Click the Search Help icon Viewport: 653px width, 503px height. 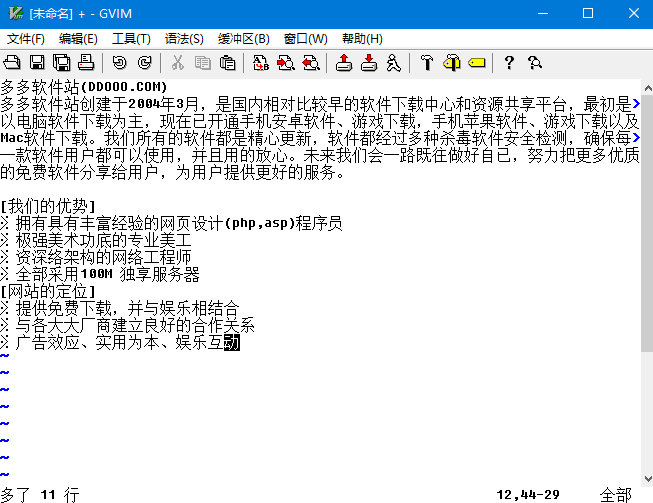coord(535,63)
